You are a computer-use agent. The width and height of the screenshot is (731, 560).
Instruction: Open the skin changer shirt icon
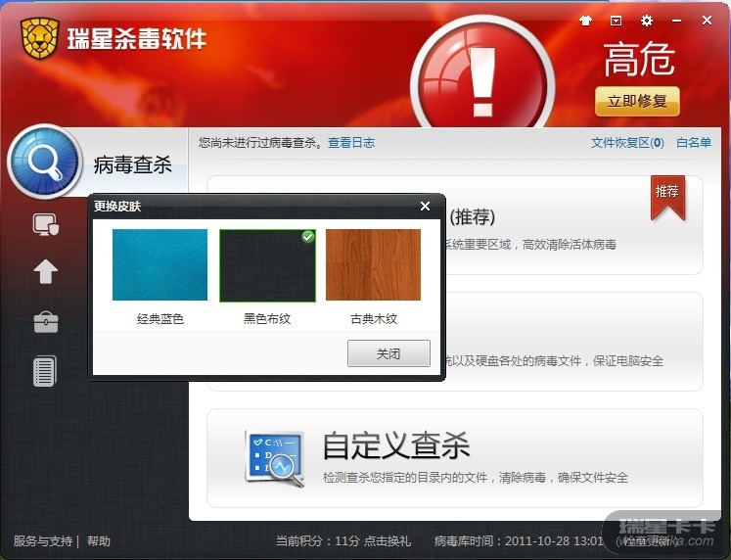[585, 21]
